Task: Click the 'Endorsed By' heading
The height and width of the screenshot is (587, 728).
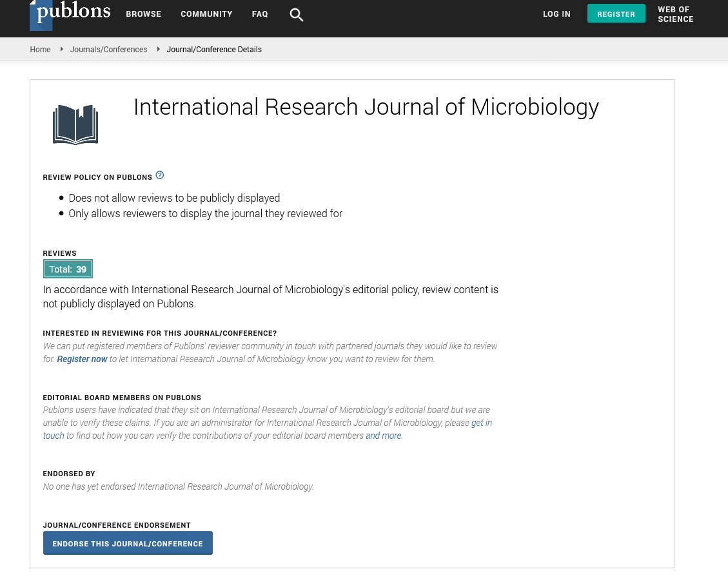Action: 69,474
